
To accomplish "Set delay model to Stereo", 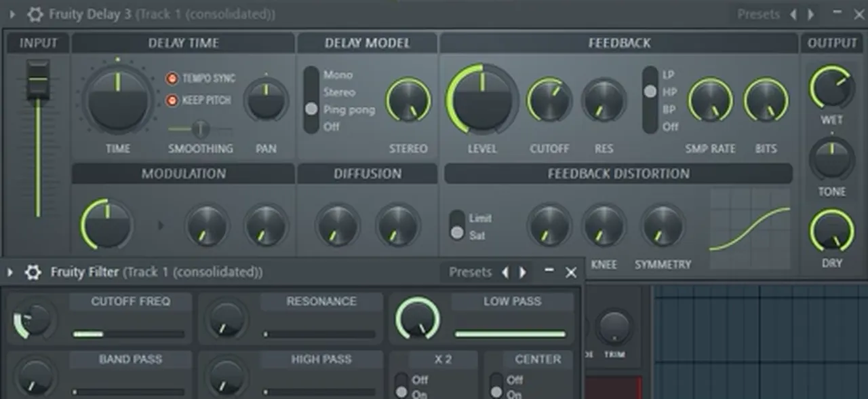I will pos(339,92).
